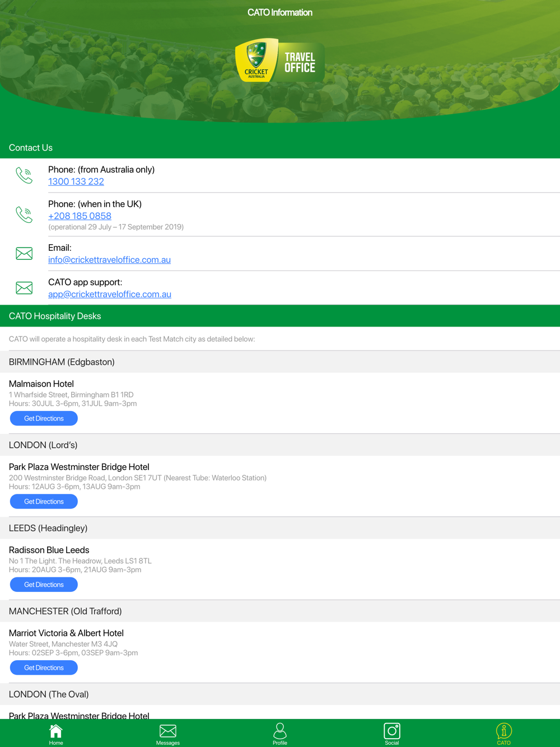Select the LONDON (The Oval) heading
Image resolution: width=560 pixels, height=747 pixels.
click(49, 694)
